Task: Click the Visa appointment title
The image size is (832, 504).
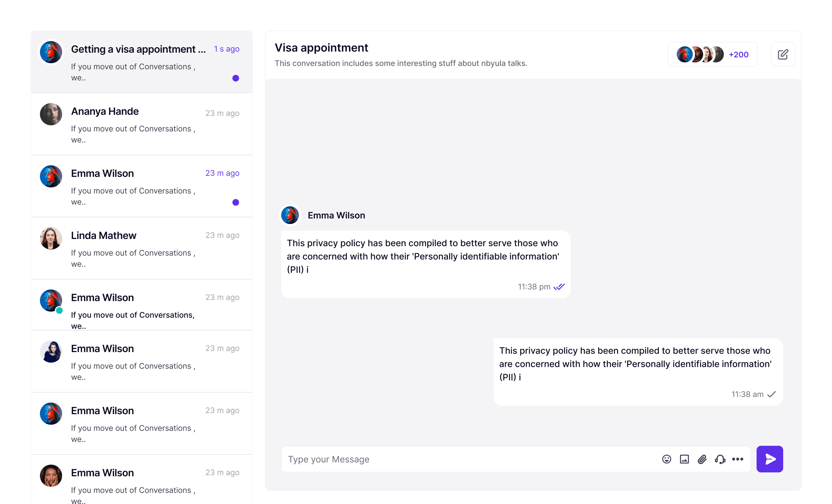Action: point(321,48)
